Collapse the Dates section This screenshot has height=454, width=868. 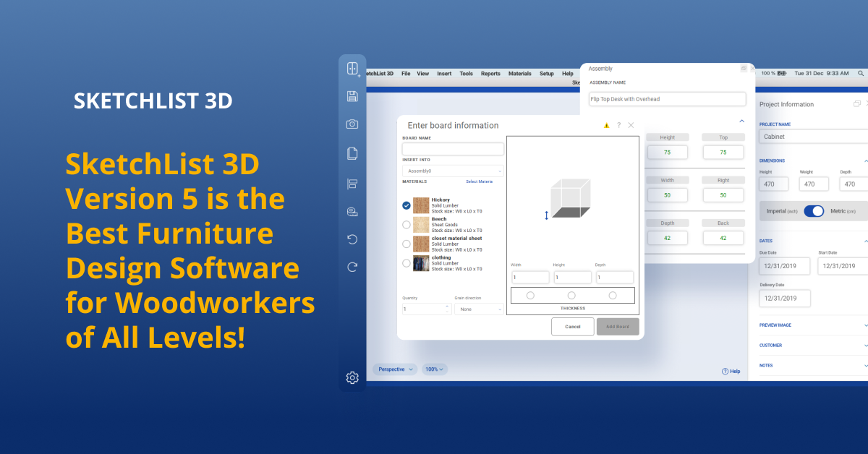[x=866, y=241]
